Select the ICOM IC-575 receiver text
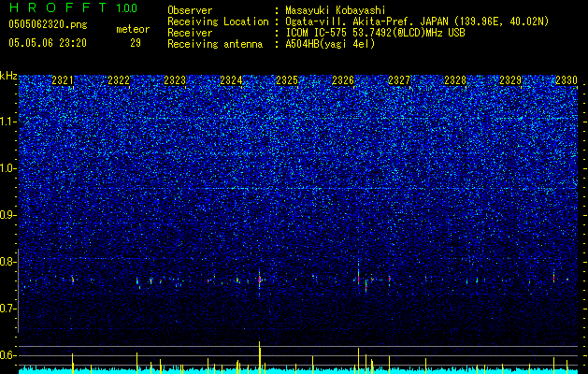This screenshot has height=374, width=588. click(375, 33)
